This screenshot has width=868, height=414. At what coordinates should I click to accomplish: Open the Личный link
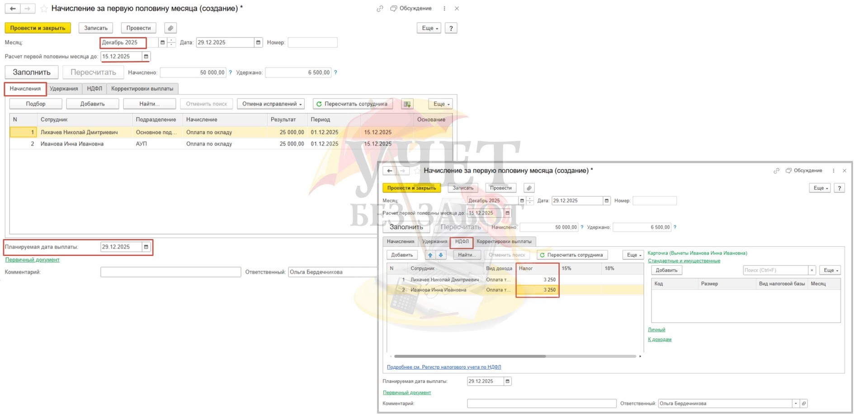656,330
